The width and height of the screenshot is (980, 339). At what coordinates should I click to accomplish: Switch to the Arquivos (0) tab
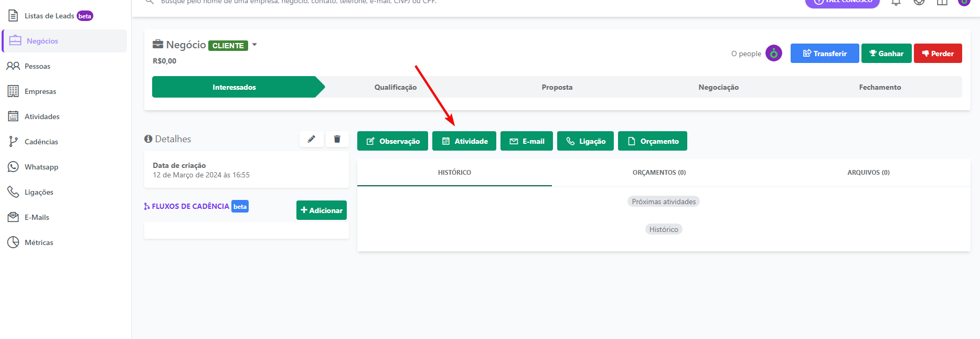coord(868,173)
